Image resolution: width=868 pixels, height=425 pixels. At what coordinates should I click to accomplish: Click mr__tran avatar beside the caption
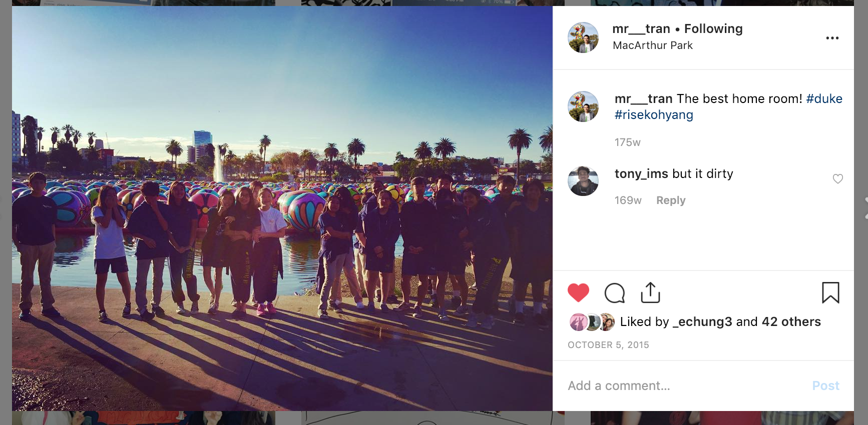583,106
